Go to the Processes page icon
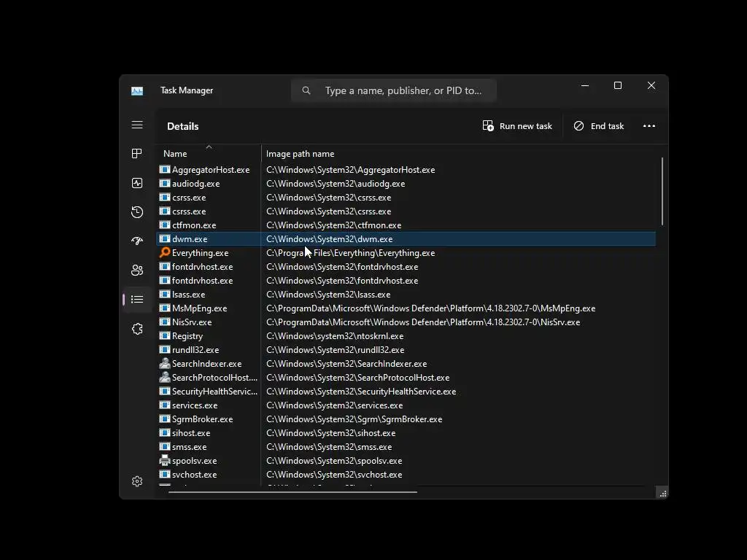The width and height of the screenshot is (747, 560). pos(136,153)
